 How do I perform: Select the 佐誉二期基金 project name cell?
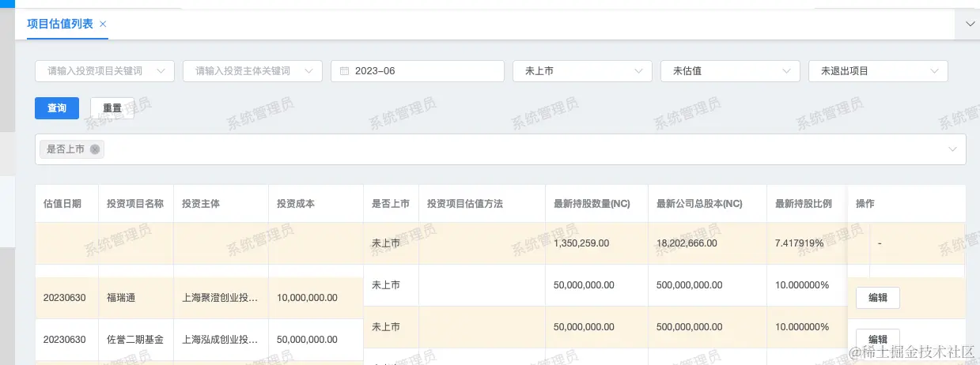[136, 340]
